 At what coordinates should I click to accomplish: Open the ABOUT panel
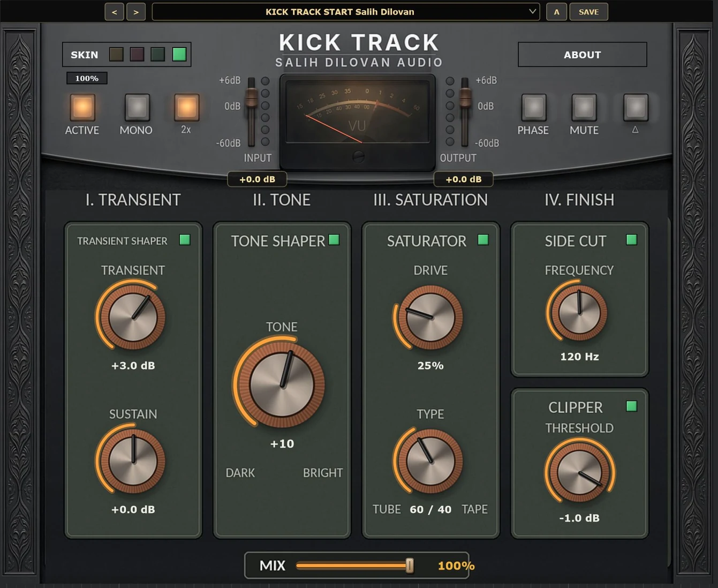pyautogui.click(x=582, y=55)
